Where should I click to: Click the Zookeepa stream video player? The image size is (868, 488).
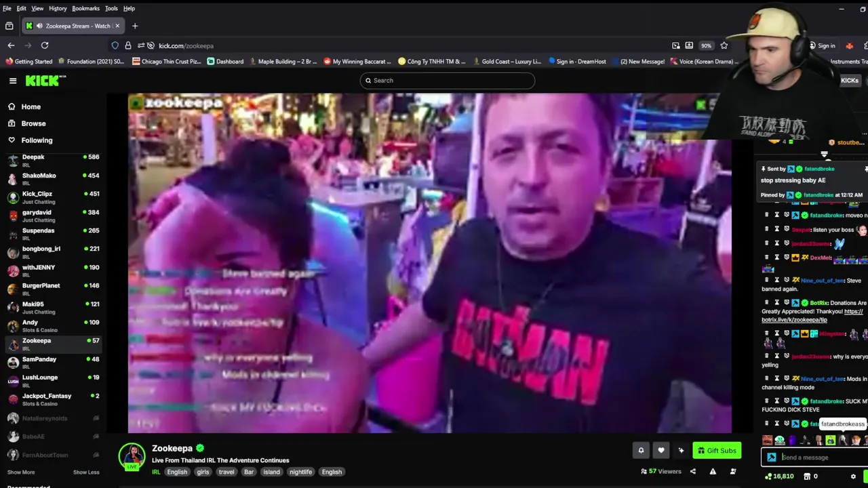point(430,263)
